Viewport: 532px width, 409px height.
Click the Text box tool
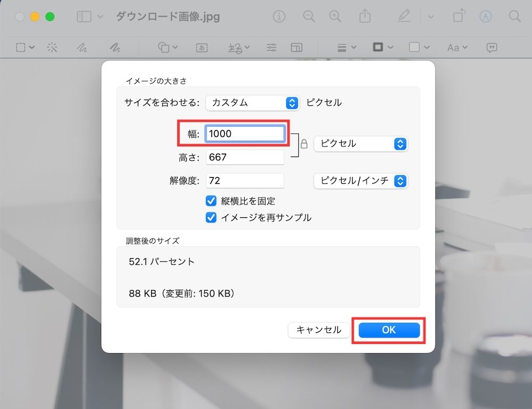point(202,47)
